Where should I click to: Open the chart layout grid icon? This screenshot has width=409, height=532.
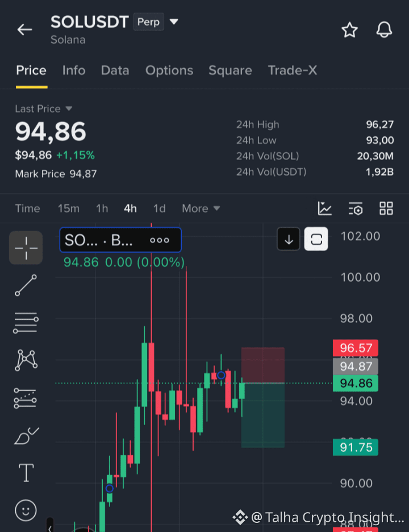[x=386, y=208]
